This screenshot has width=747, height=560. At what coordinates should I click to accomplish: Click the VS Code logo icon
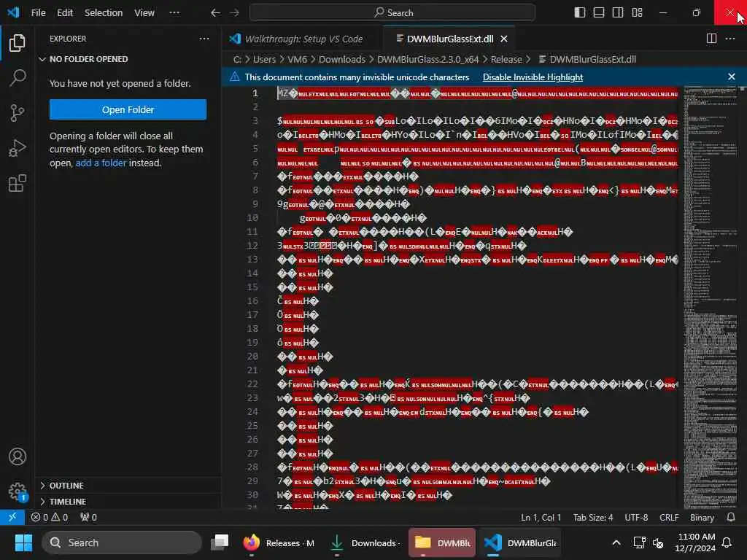point(13,12)
